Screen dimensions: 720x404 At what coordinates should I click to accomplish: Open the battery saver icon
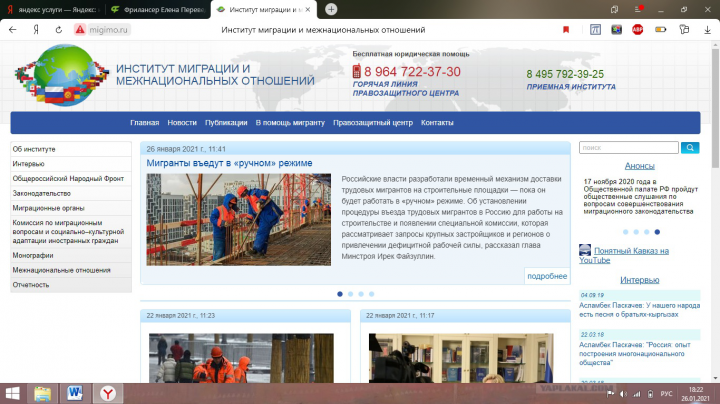[x=660, y=30]
